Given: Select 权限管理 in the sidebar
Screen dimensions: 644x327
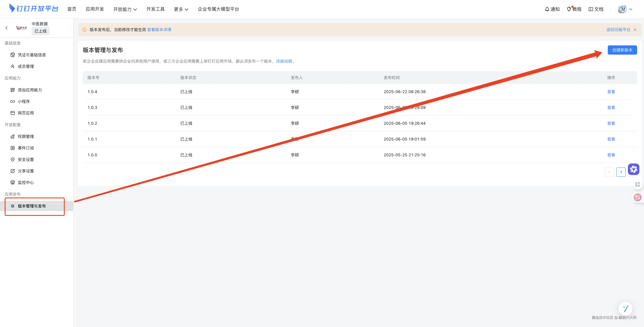Looking at the screenshot, I should [25, 136].
